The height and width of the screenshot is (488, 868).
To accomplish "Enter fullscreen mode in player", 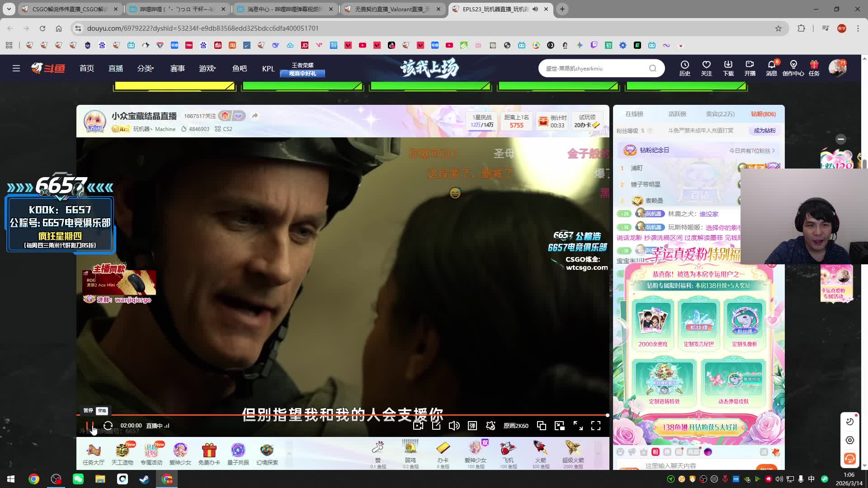I will pyautogui.click(x=596, y=426).
